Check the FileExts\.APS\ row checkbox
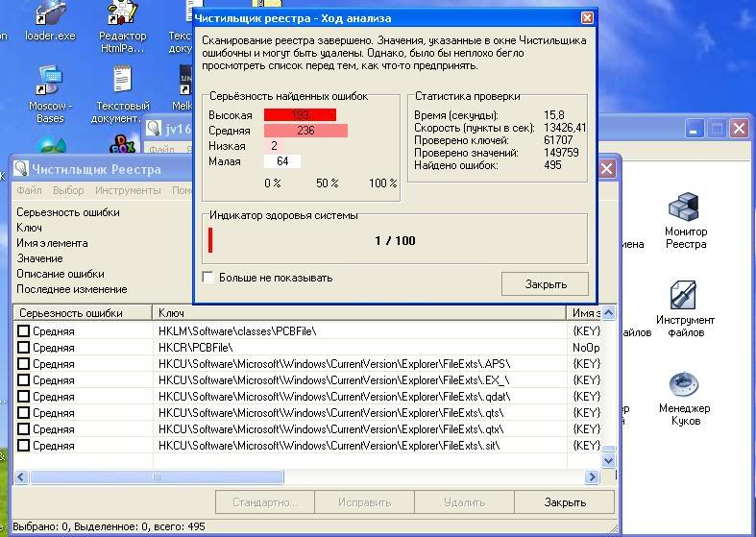This screenshot has height=537, width=756. [23, 364]
